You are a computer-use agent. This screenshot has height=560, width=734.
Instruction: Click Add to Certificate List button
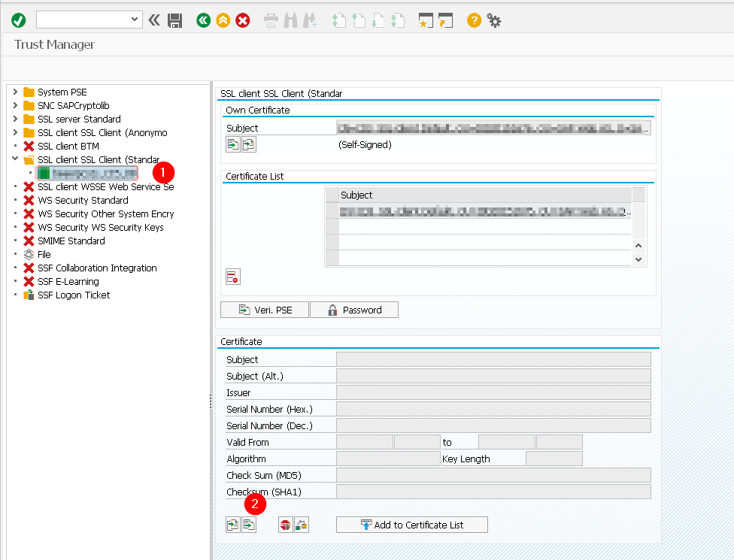[412, 525]
